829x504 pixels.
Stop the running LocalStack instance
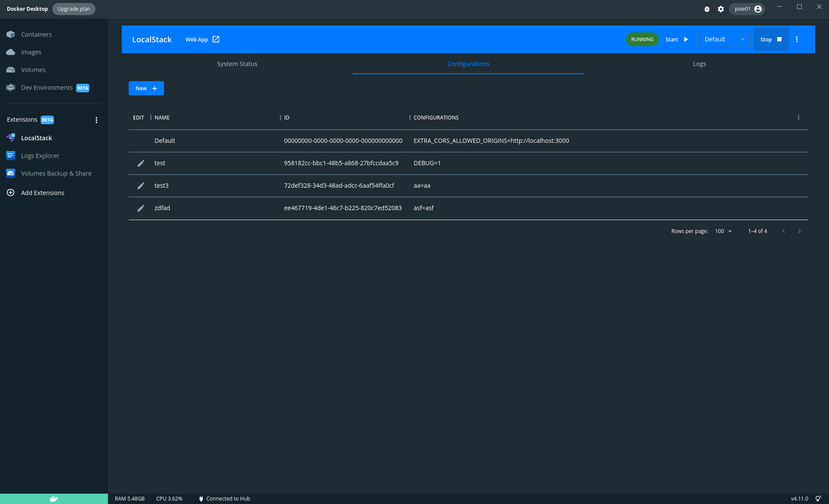pyautogui.click(x=771, y=39)
